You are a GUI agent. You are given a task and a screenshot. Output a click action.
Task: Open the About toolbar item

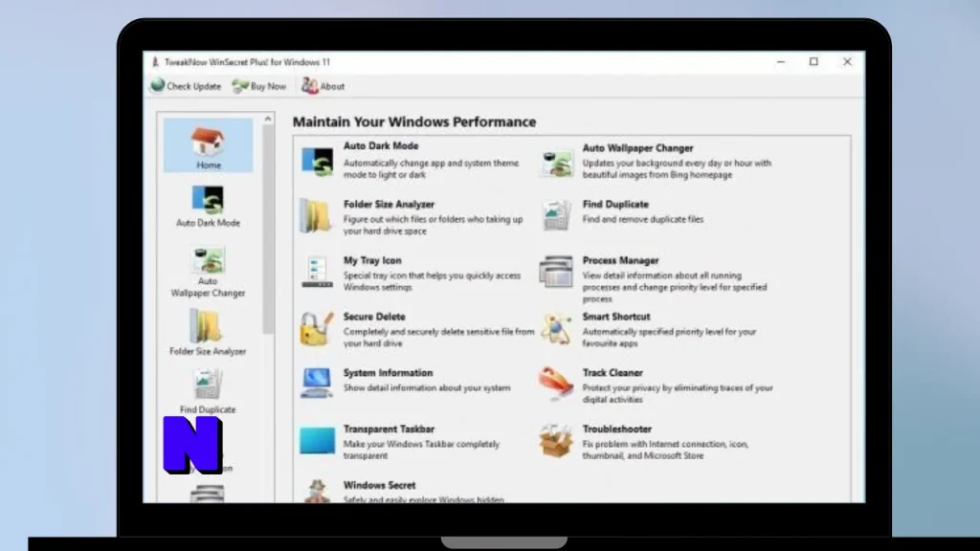coord(323,86)
